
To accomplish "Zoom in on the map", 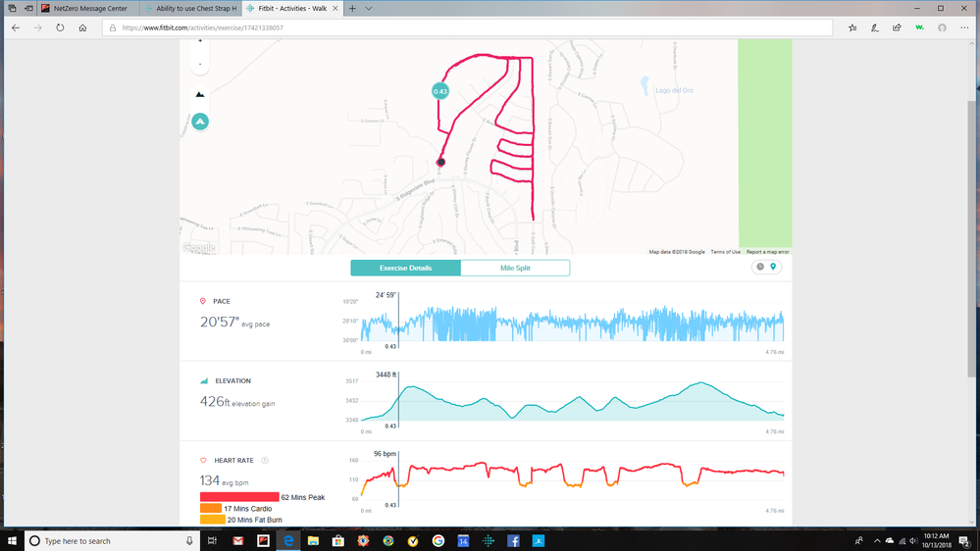I will (x=200, y=42).
